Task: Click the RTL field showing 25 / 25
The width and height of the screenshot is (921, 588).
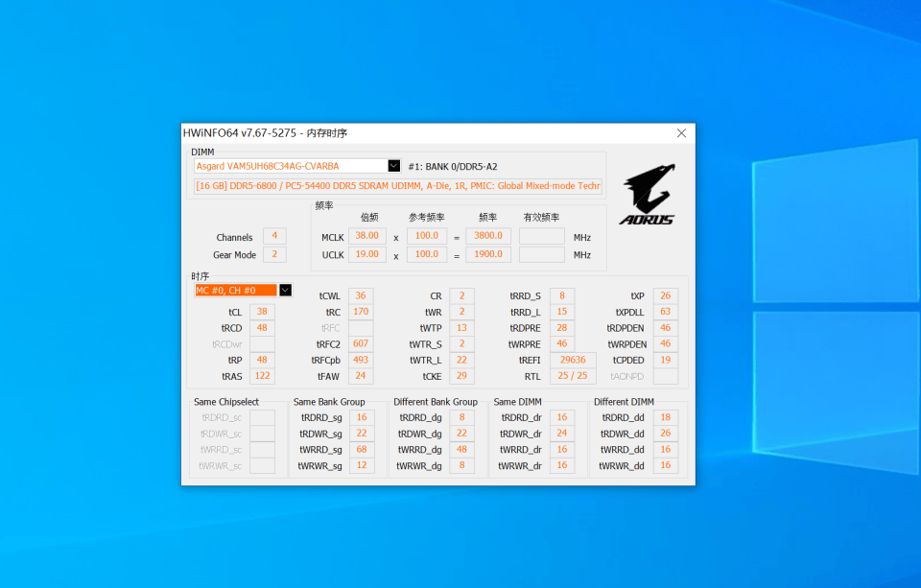Action: coord(572,375)
